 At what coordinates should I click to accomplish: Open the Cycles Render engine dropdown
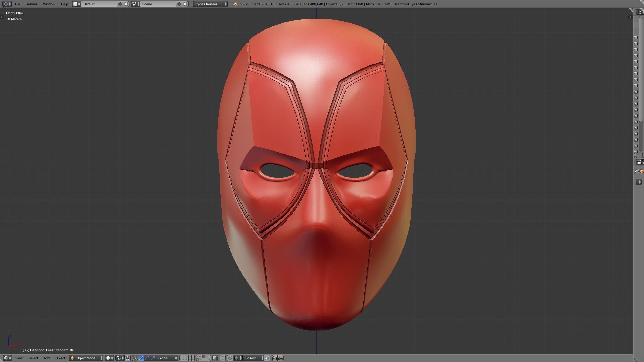point(210,4)
